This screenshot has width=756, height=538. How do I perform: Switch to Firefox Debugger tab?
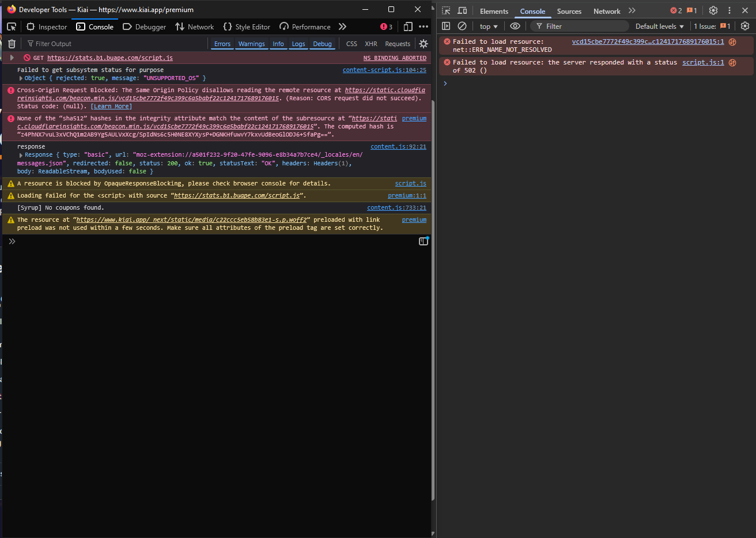click(144, 26)
